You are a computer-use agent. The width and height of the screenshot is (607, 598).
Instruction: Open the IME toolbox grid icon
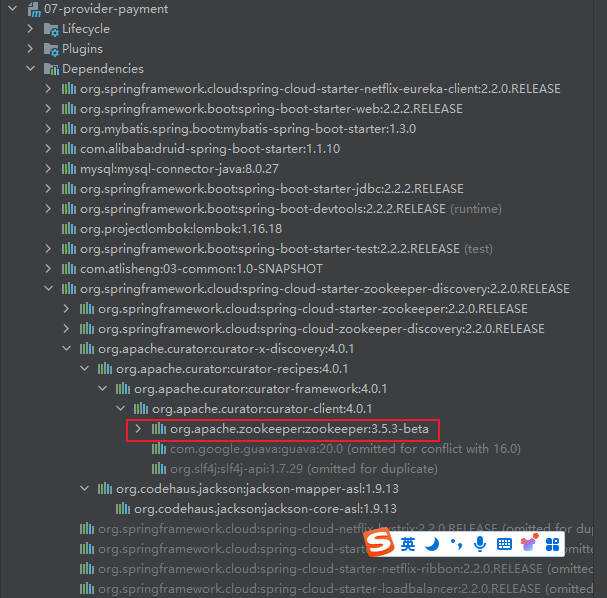click(552, 544)
